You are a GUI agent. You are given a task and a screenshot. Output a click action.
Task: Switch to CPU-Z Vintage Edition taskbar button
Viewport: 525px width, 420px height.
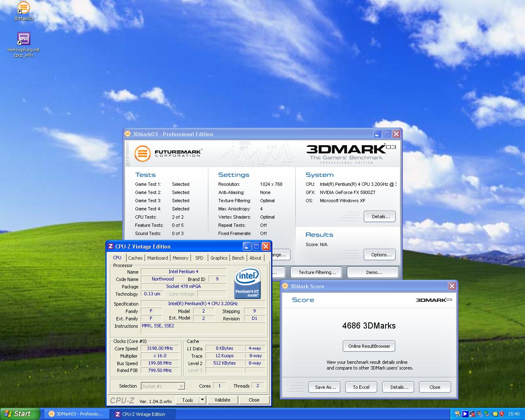point(143,414)
